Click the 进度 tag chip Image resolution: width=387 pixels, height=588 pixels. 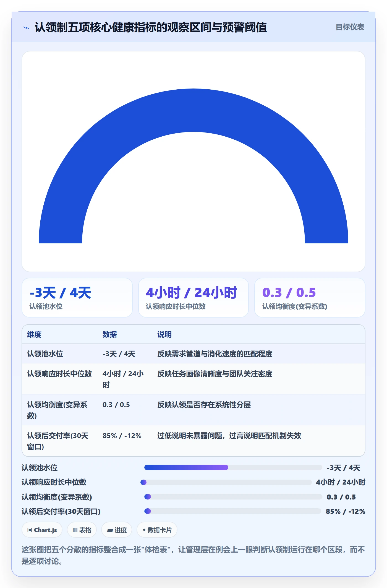click(117, 530)
